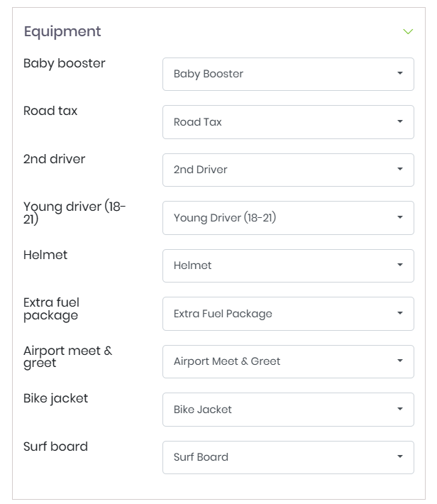Screen dimensions: 437x504
Task: Click the caret arrow in Young Driver field
Action: point(400,218)
